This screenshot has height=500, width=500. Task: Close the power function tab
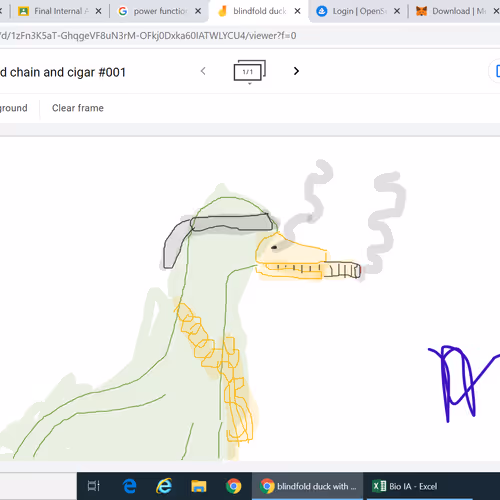coord(198,11)
